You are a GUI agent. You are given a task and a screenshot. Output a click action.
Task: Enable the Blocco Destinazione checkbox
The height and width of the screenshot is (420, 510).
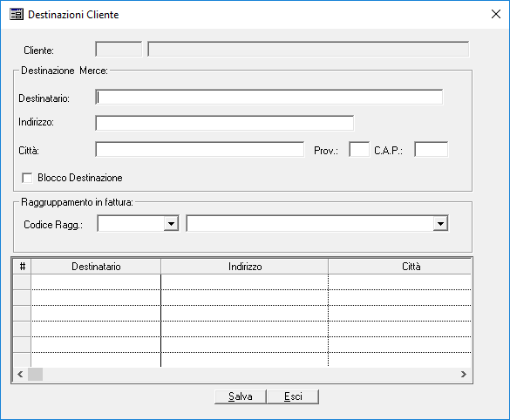click(x=27, y=178)
